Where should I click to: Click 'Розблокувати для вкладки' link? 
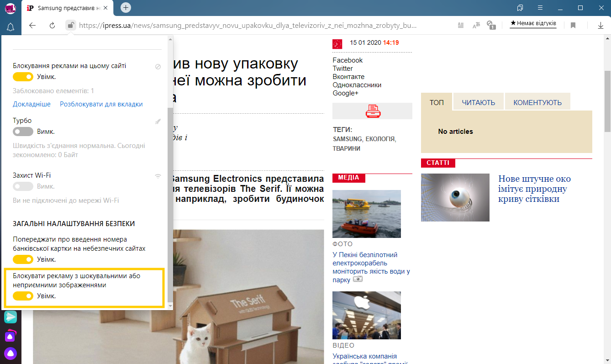[x=101, y=104]
